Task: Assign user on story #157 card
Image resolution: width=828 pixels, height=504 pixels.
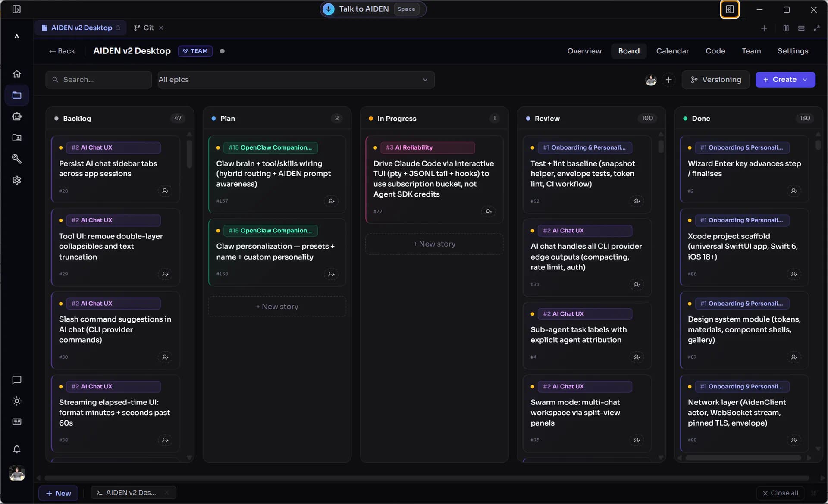Action: pyautogui.click(x=331, y=201)
